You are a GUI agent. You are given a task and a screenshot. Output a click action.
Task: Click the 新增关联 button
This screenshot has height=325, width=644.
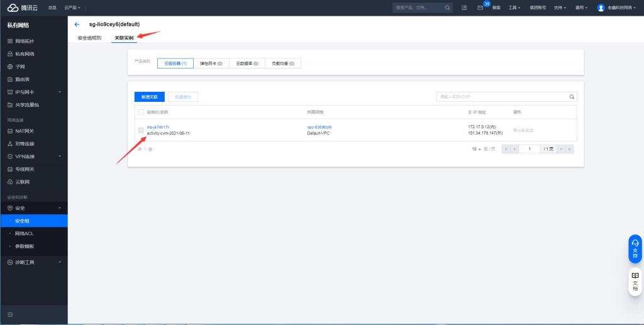[150, 97]
